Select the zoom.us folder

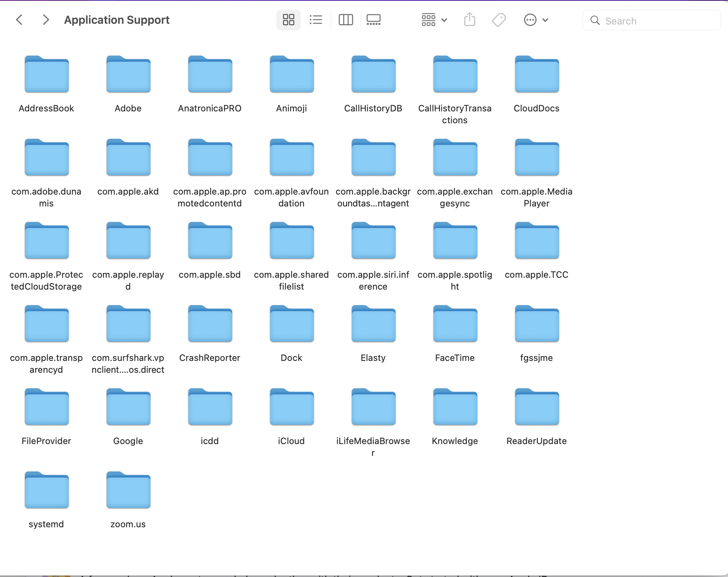coord(128,490)
